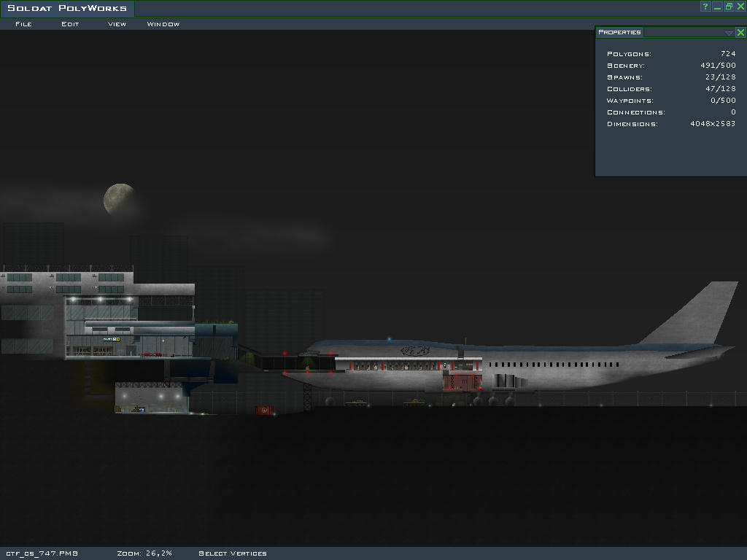The height and width of the screenshot is (560, 747).
Task: Click the map filename in status bar
Action: tap(42, 553)
